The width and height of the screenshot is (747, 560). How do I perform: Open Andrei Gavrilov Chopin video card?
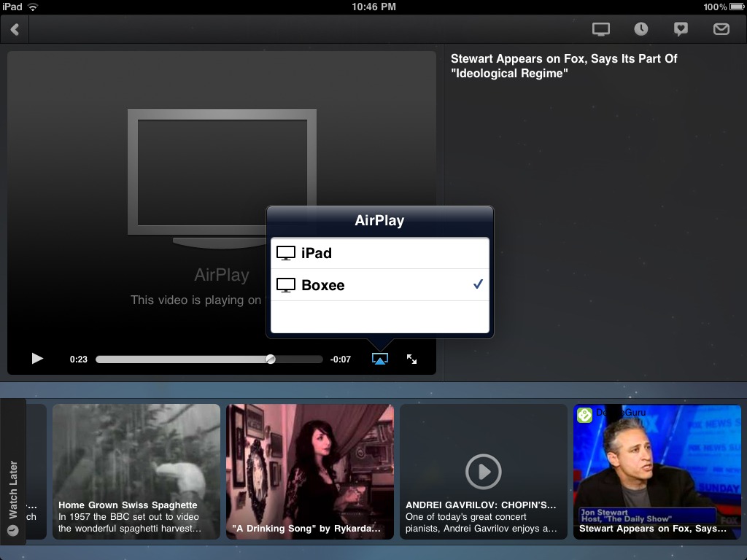coord(484,472)
